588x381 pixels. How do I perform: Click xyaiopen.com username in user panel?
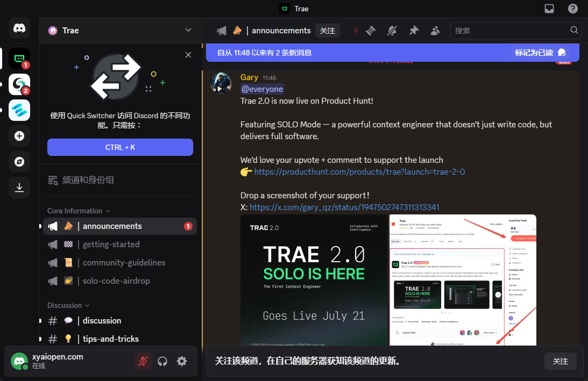pyautogui.click(x=58, y=357)
